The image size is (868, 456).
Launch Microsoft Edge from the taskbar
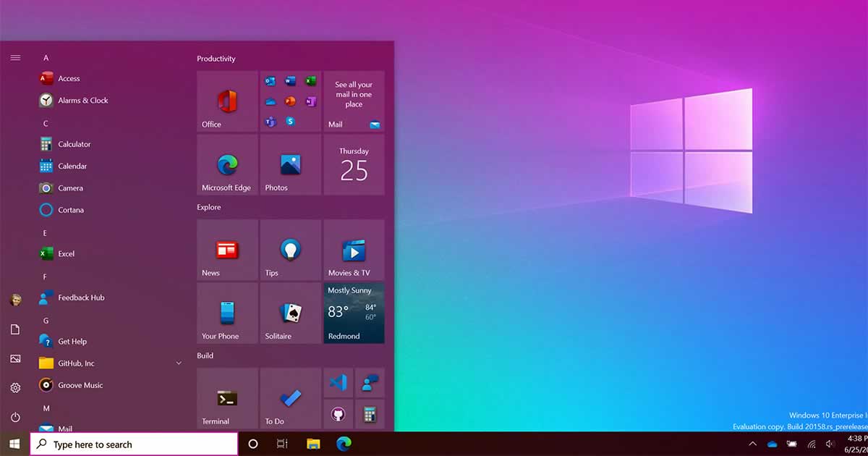[344, 443]
